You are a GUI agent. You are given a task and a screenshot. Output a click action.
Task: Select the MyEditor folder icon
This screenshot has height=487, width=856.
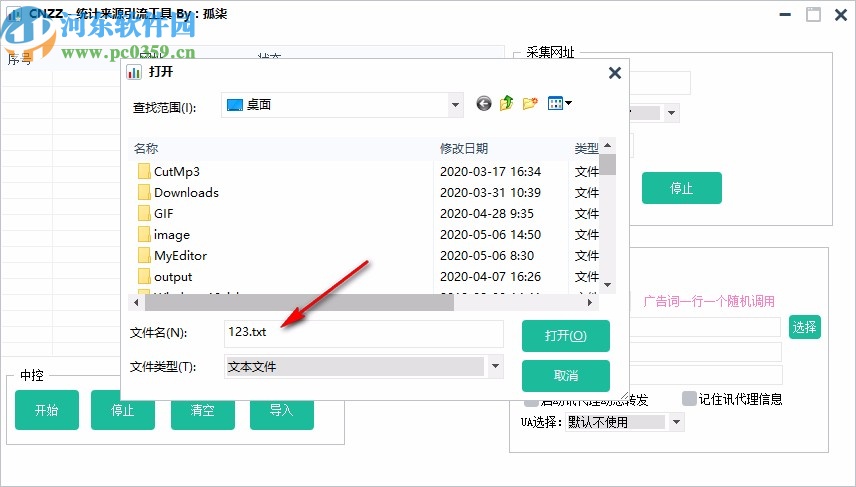[x=144, y=256]
